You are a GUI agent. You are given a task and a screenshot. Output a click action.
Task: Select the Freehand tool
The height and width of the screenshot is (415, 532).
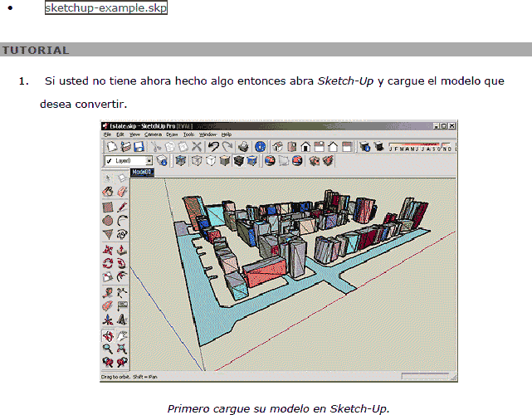coord(122,235)
